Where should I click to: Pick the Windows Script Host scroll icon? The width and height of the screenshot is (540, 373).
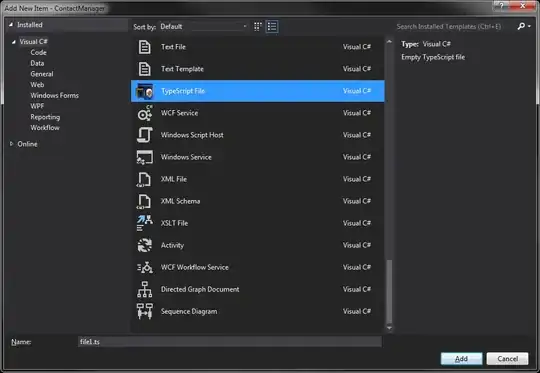[x=145, y=135]
